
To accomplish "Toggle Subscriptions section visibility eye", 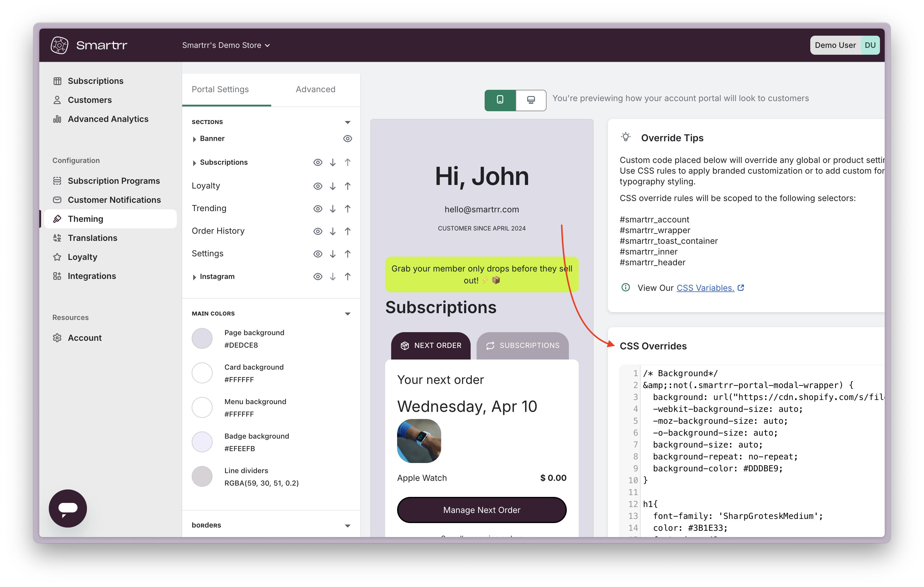I will (318, 162).
